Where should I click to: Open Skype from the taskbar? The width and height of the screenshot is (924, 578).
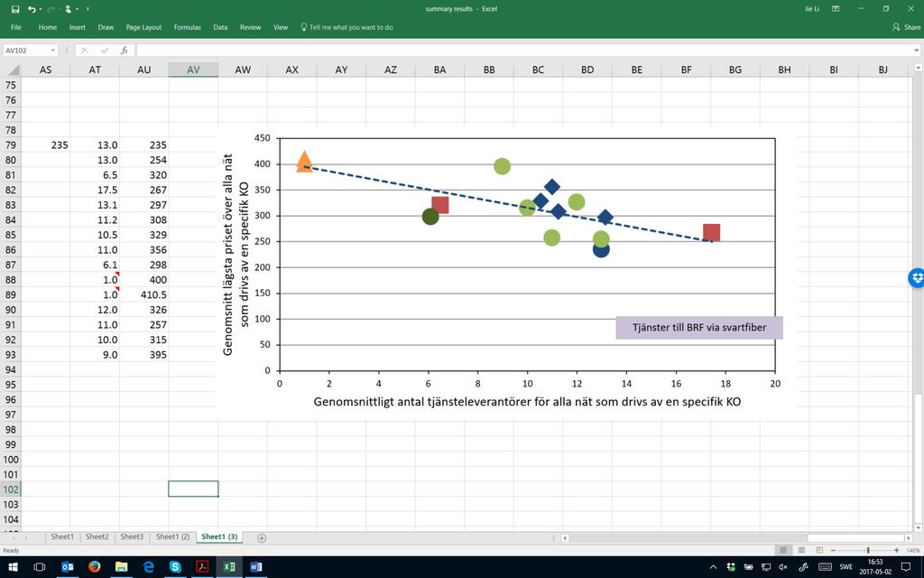pyautogui.click(x=175, y=567)
